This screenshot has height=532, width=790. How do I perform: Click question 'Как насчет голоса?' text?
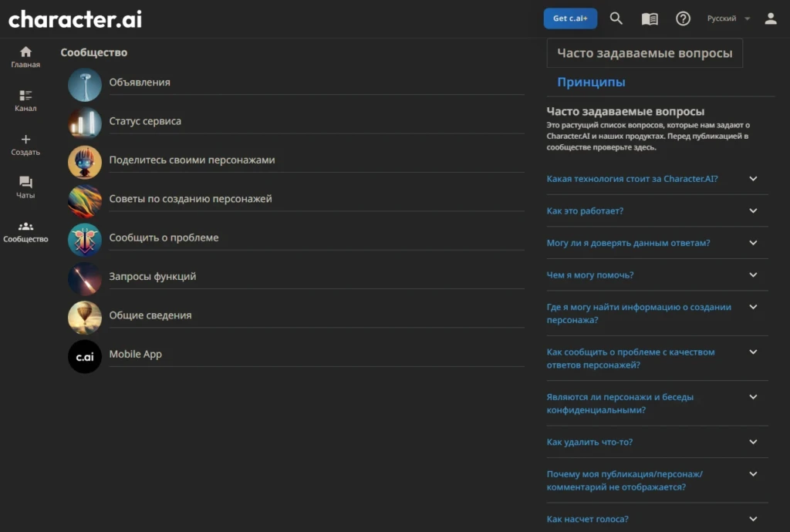(587, 519)
